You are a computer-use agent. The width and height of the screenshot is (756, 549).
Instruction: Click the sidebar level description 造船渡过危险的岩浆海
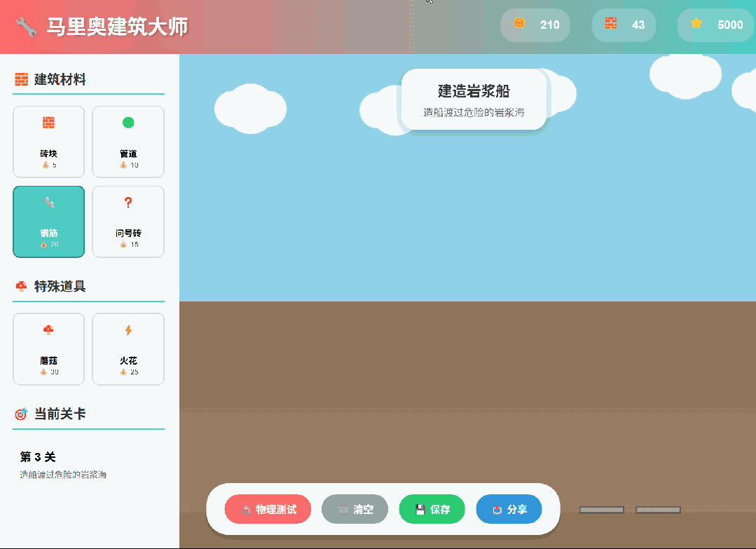tap(63, 475)
